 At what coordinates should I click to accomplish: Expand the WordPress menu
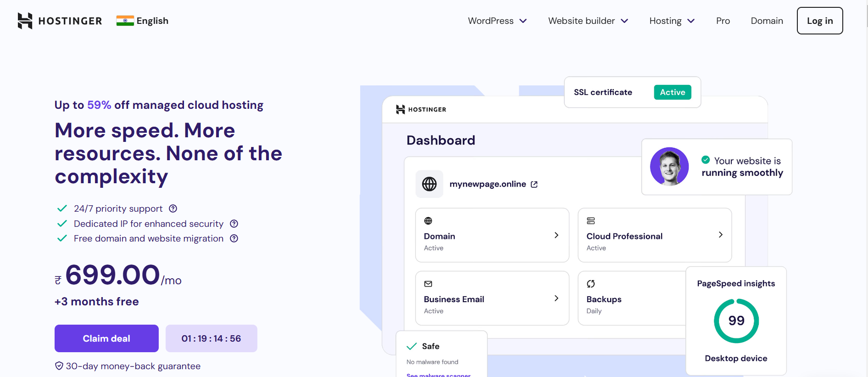(497, 21)
